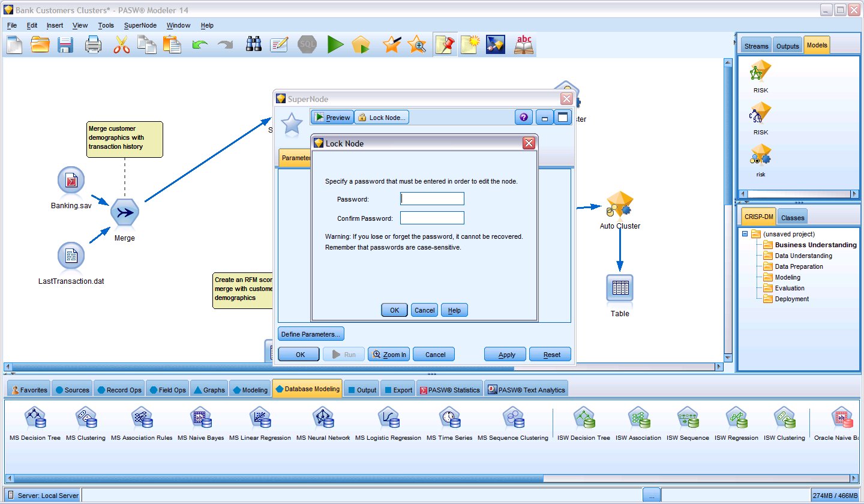This screenshot has width=864, height=504.
Task: Click the Lock Node... toolbar button
Action: (x=382, y=118)
